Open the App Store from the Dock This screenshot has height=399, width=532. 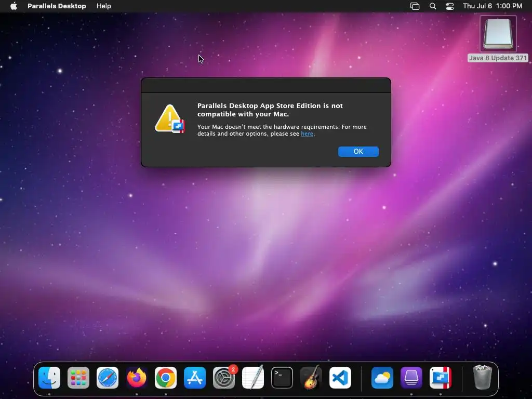195,378
